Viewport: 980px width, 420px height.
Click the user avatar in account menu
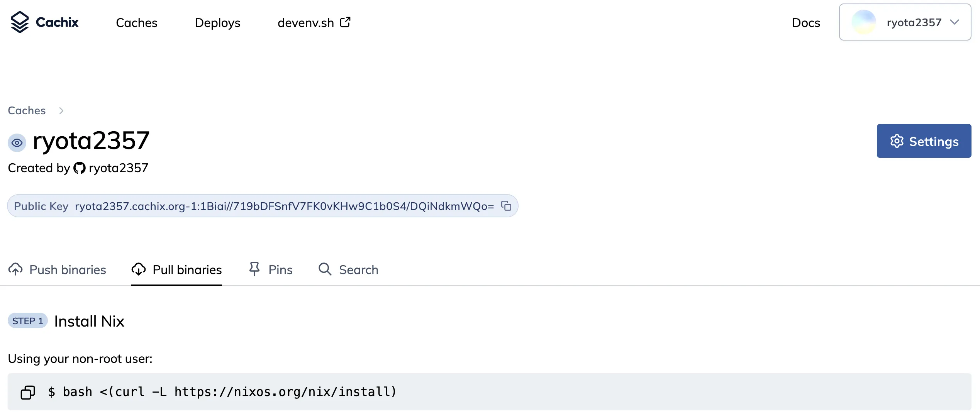864,22
